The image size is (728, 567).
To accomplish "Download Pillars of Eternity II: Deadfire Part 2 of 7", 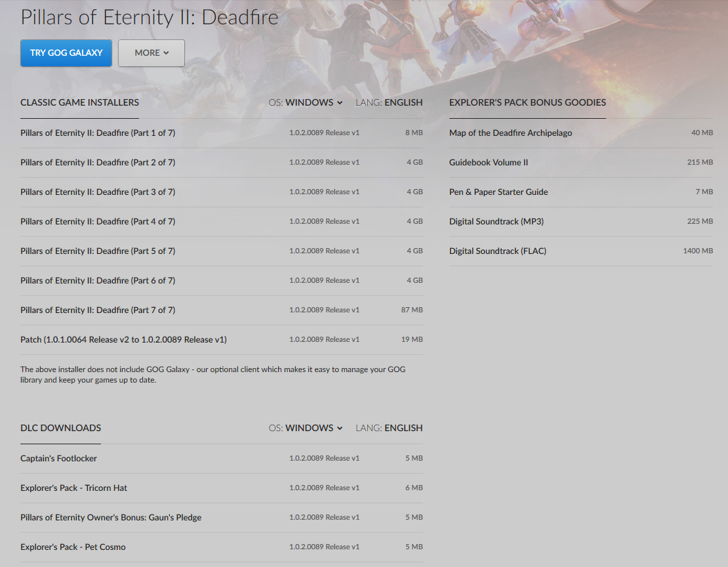I will (222, 163).
